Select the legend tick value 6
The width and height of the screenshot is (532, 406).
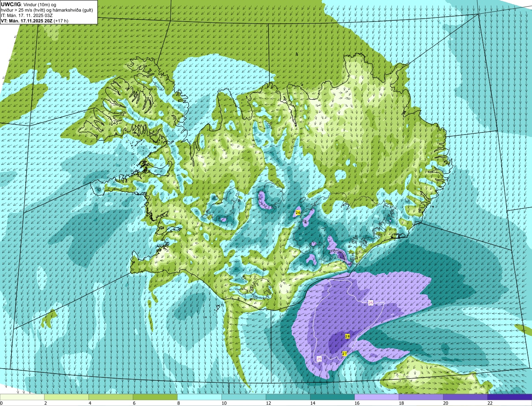[x=134, y=403]
